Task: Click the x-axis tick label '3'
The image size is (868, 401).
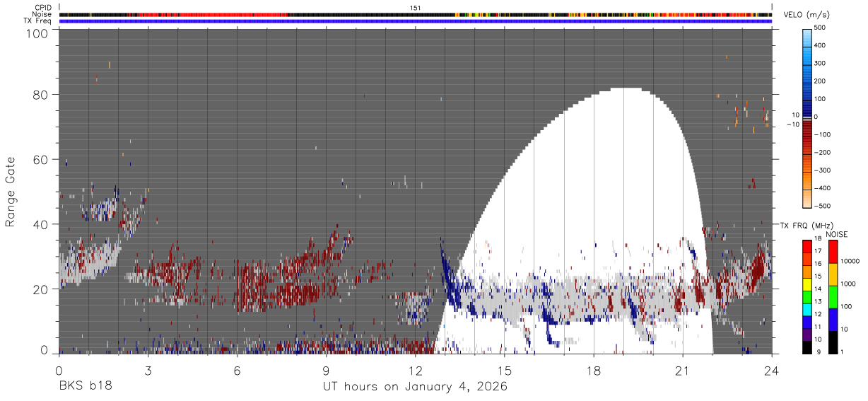Action: coord(148,370)
